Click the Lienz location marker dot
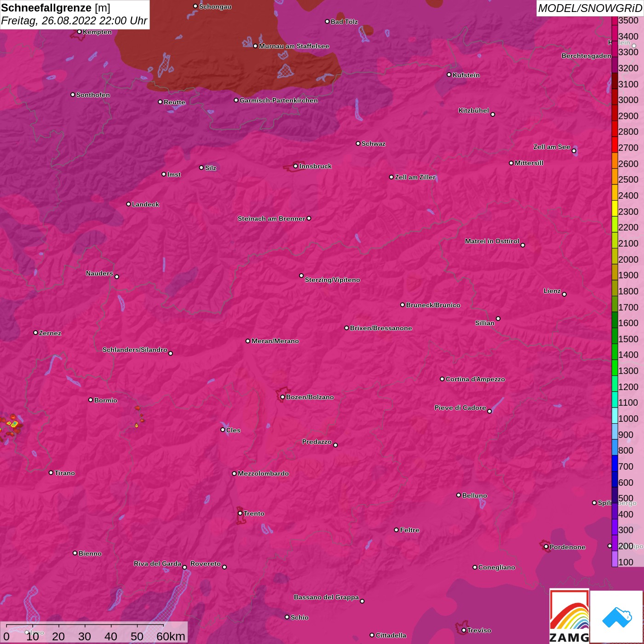Screen dimensions: 644x644 tap(564, 294)
